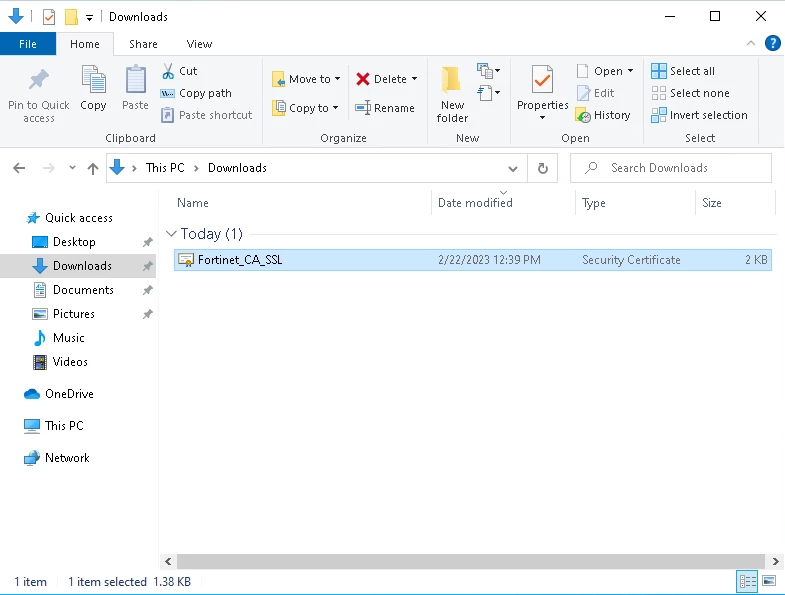Image resolution: width=785 pixels, height=595 pixels.
Task: Sort by Date modified column
Action: click(475, 203)
